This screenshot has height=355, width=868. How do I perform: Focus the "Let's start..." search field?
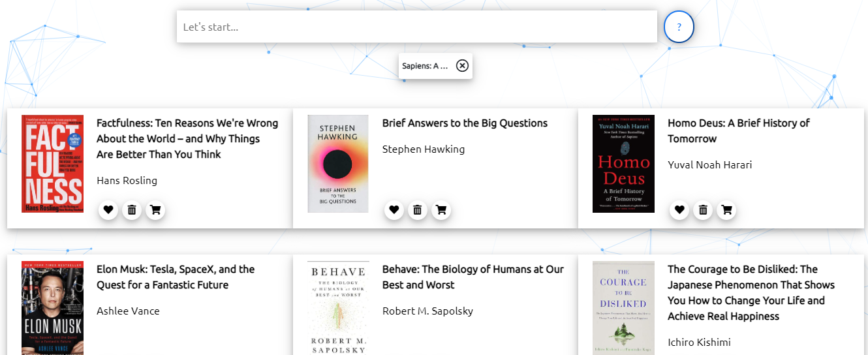(x=416, y=27)
